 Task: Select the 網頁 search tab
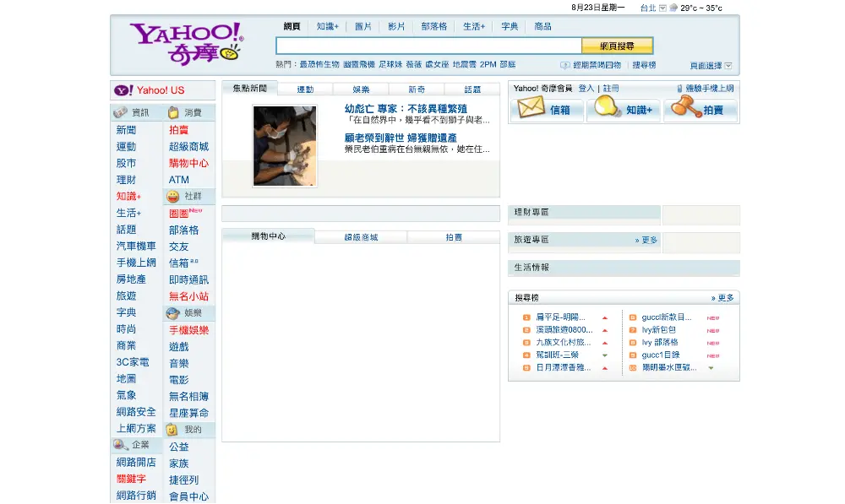click(x=292, y=26)
